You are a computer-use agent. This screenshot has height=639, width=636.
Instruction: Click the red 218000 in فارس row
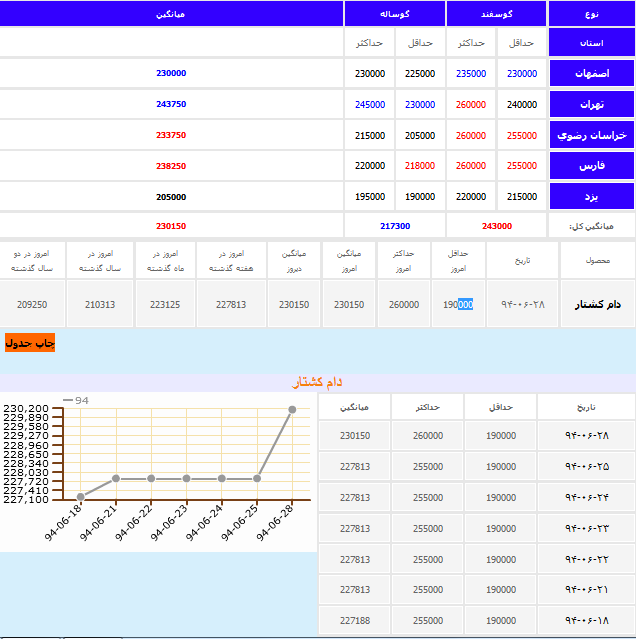point(420,165)
